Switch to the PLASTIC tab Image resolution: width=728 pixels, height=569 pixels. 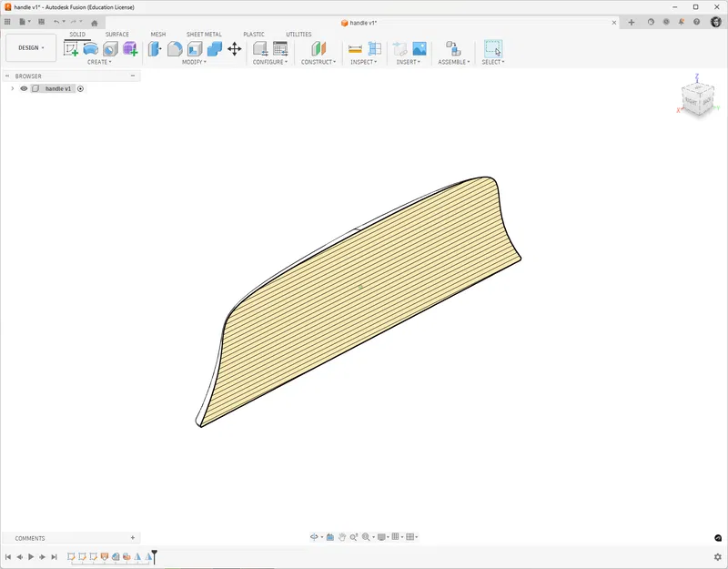pyautogui.click(x=254, y=35)
